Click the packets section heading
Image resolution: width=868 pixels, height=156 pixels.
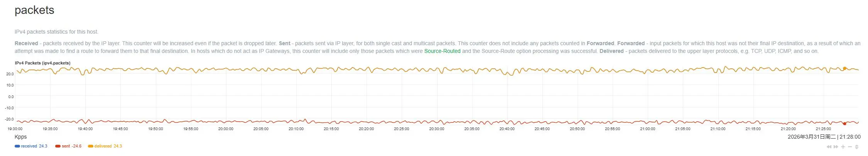(x=34, y=10)
